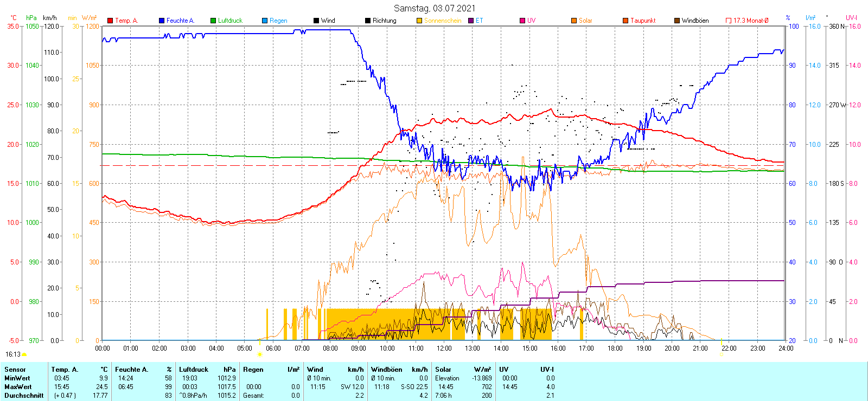Click the solar maximum value '702'
This screenshot has width=868, height=401.
tap(487, 387)
